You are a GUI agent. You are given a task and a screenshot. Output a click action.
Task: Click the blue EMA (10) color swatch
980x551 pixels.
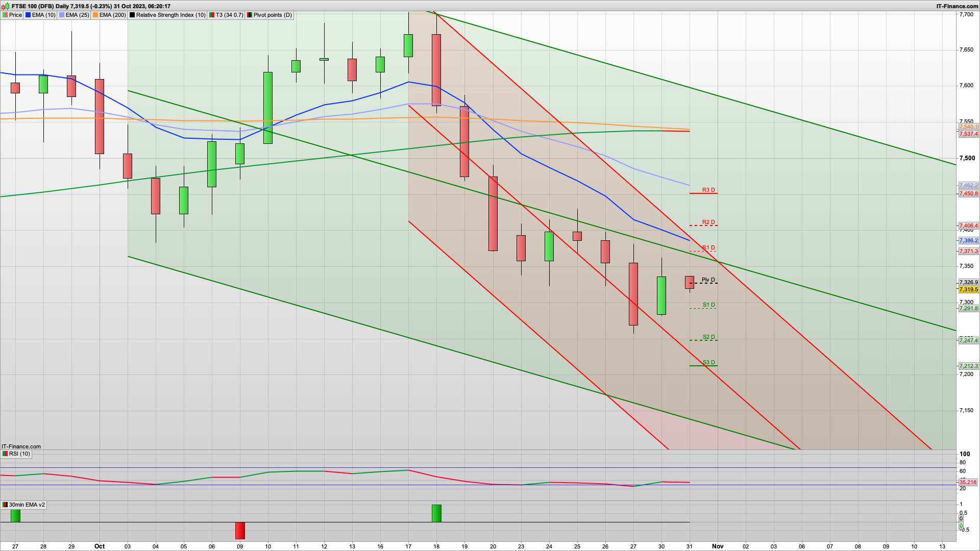pos(28,15)
